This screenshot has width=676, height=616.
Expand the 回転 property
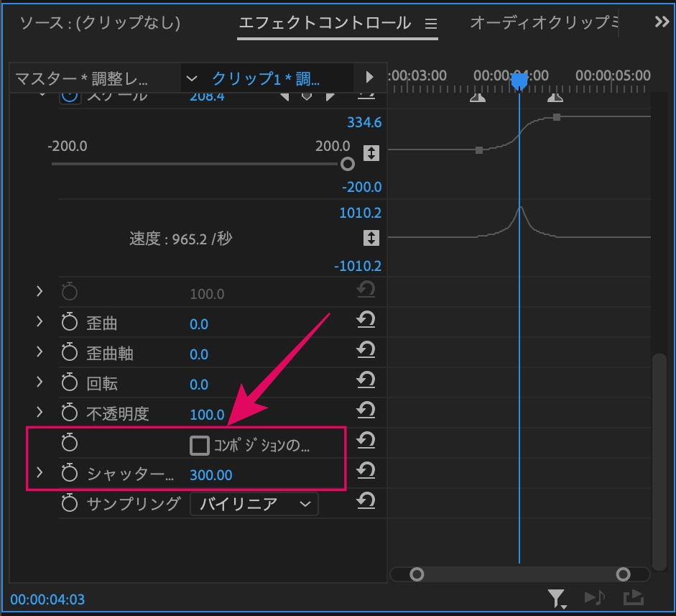click(x=40, y=382)
